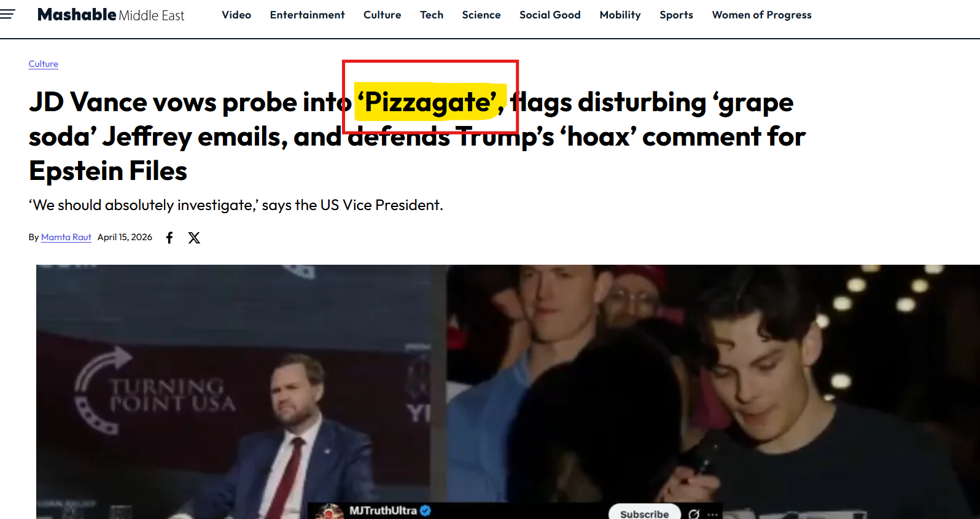Open the three-dot more options icon
The width and height of the screenshot is (980, 519).
[x=712, y=515]
